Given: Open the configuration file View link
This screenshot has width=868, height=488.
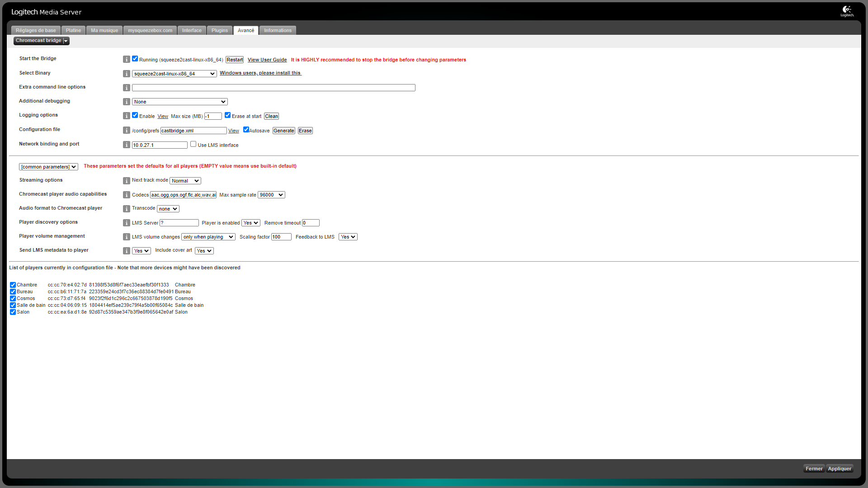Looking at the screenshot, I should coord(234,131).
